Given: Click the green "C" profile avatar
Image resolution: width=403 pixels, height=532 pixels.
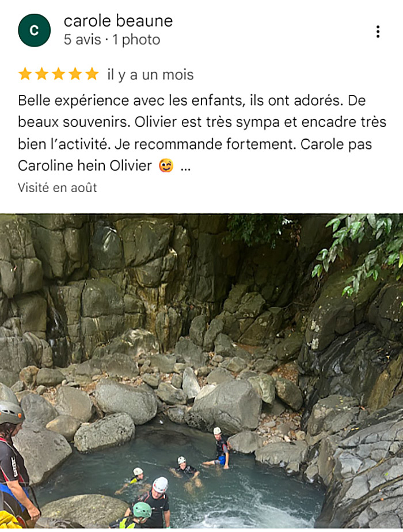Looking at the screenshot, I should tap(35, 30).
